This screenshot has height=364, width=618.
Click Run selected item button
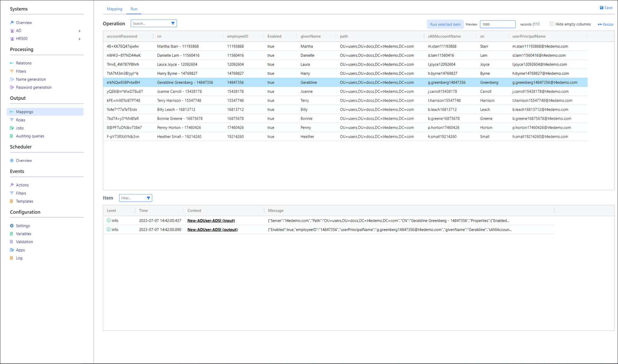tap(445, 24)
